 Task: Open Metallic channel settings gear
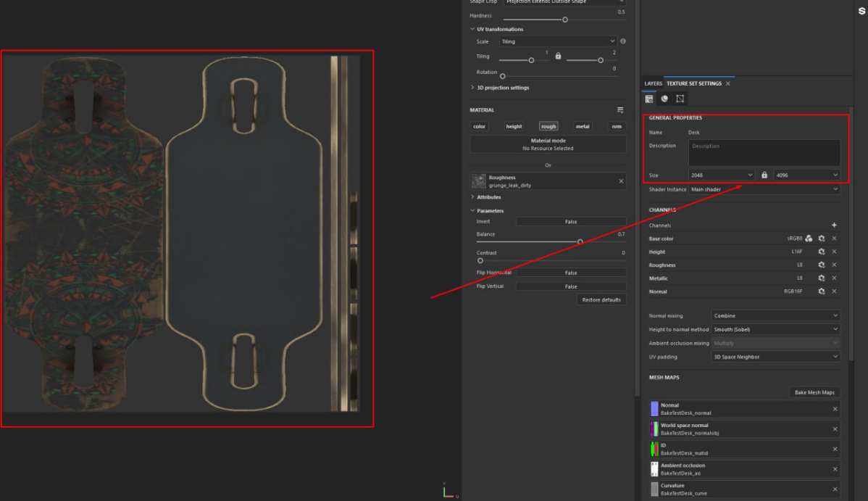point(822,278)
